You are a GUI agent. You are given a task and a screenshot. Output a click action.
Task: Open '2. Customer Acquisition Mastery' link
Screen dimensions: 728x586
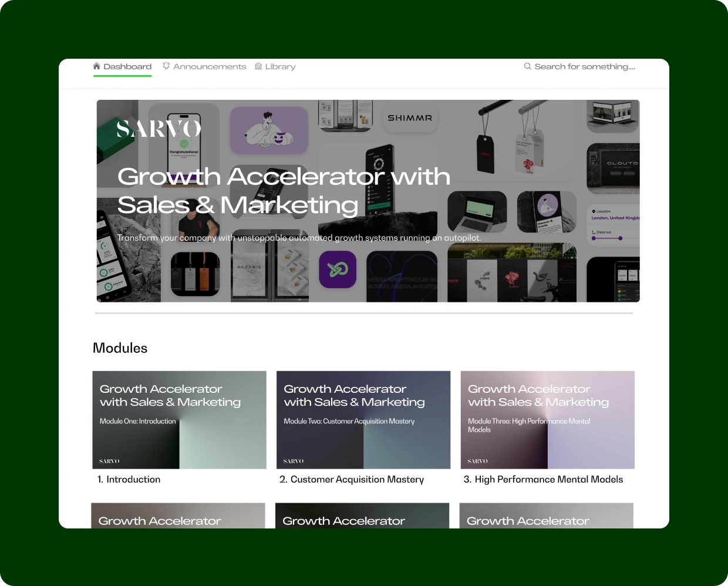coord(352,480)
